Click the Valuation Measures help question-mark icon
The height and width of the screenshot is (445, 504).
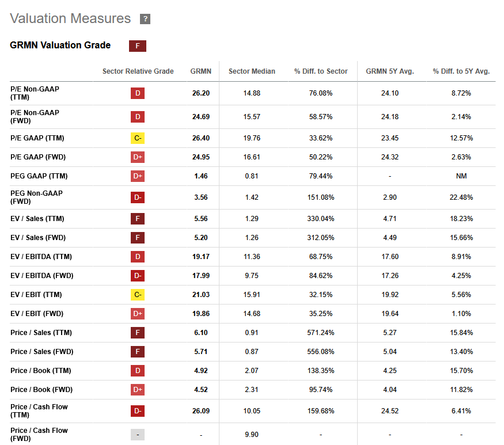pyautogui.click(x=145, y=19)
